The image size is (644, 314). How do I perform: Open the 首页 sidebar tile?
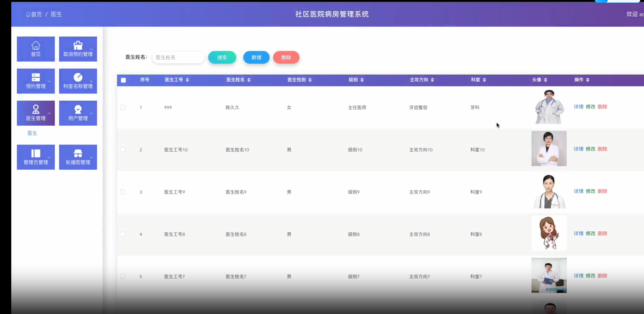36,49
